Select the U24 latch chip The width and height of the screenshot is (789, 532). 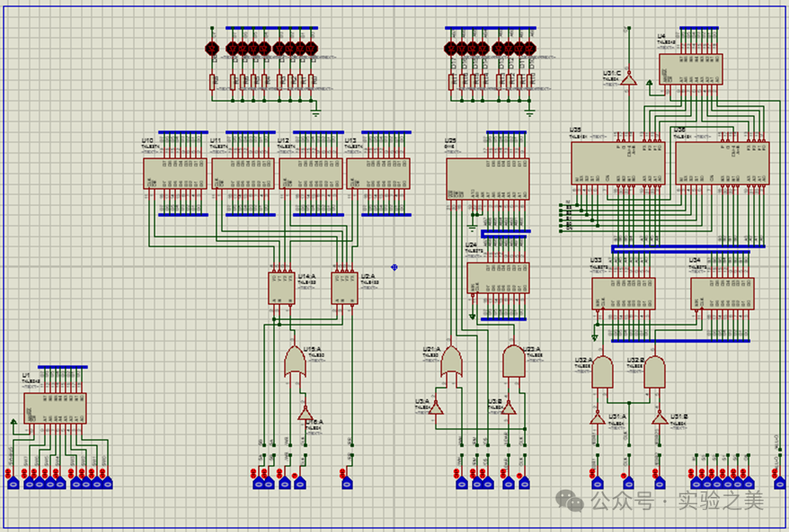coord(498,278)
